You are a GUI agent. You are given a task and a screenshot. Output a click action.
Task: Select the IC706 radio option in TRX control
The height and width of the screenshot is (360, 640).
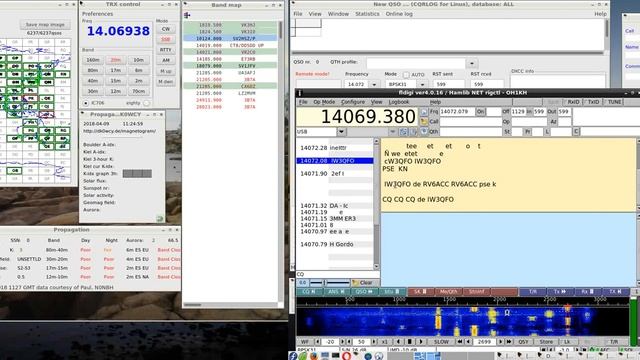tap(86, 103)
